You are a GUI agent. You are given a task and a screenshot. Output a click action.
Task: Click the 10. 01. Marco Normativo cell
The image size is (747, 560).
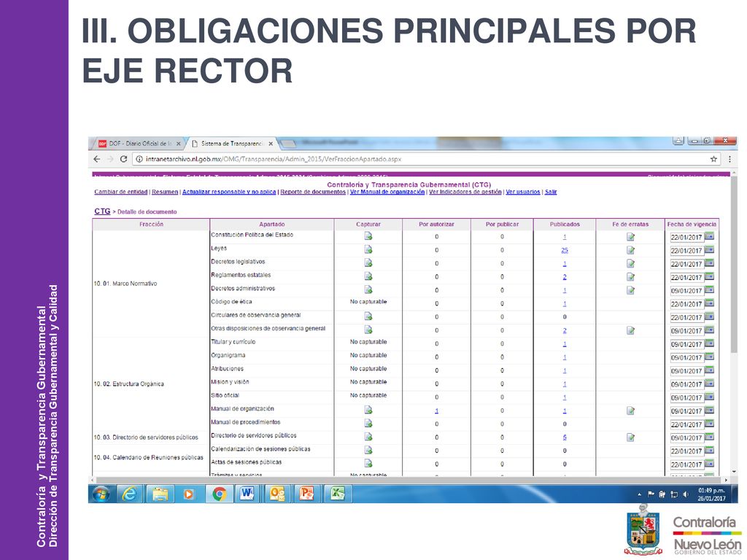151,284
